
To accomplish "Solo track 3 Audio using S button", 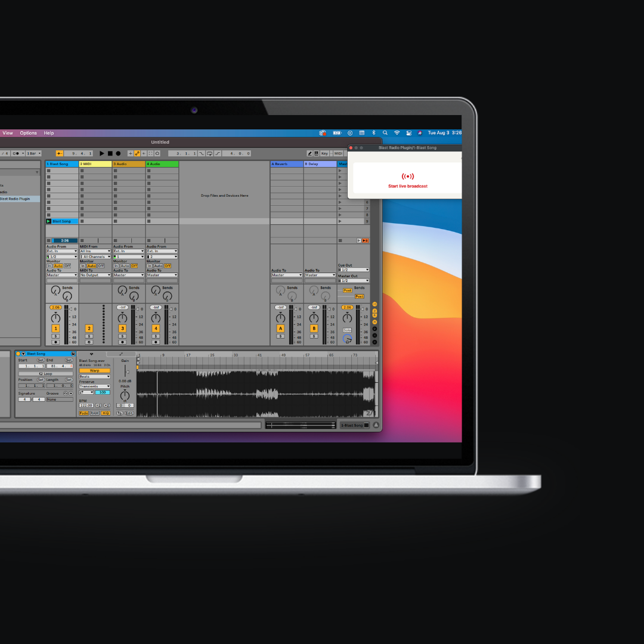I will [122, 336].
